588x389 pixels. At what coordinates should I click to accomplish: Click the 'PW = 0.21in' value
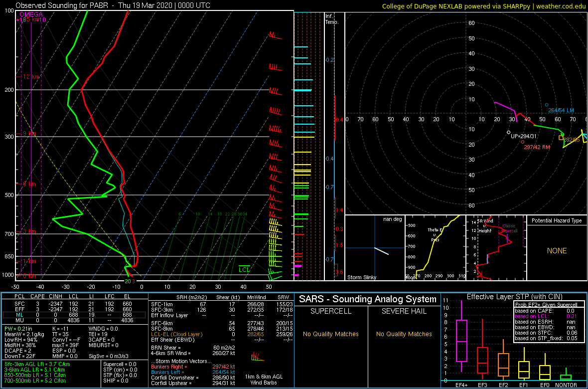tap(19, 329)
